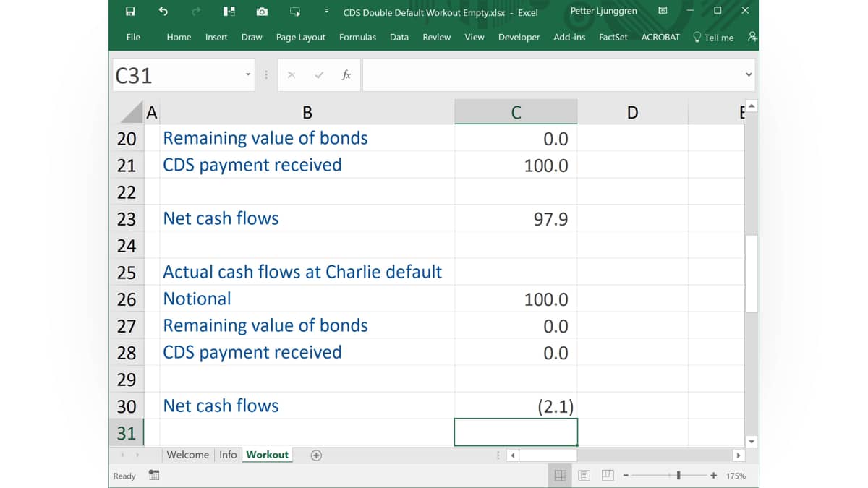
Task: Select row 30 header
Action: click(x=127, y=406)
